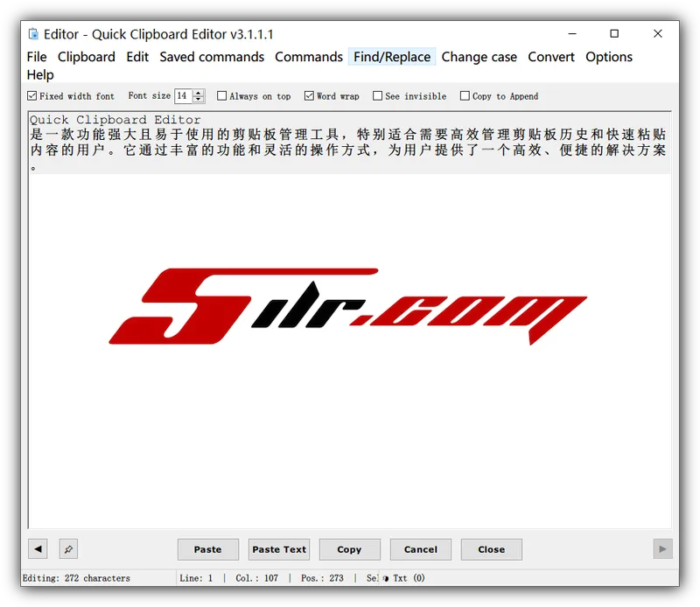This screenshot has width=700, height=607.
Task: Toggle the pin icon button
Action: tap(68, 548)
